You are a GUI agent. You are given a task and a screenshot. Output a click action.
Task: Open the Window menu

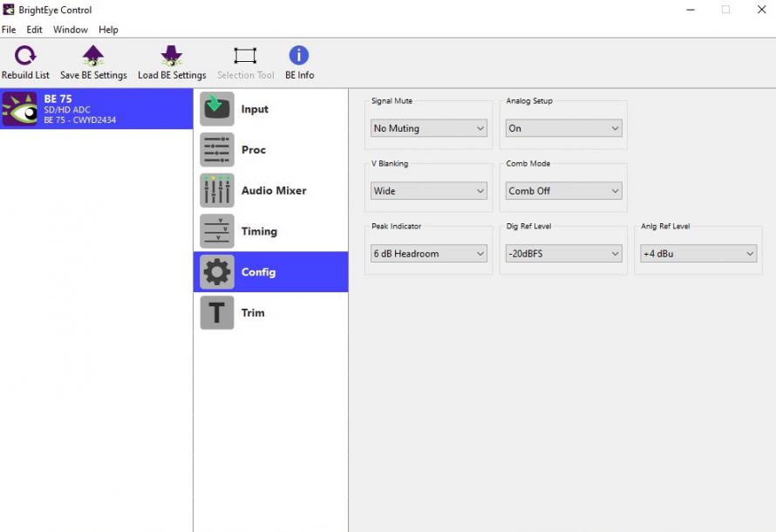coord(71,30)
